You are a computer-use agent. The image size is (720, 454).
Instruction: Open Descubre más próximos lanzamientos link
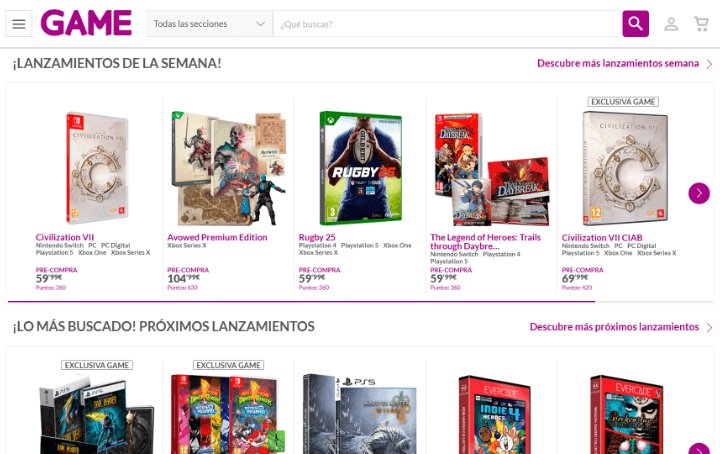point(614,327)
